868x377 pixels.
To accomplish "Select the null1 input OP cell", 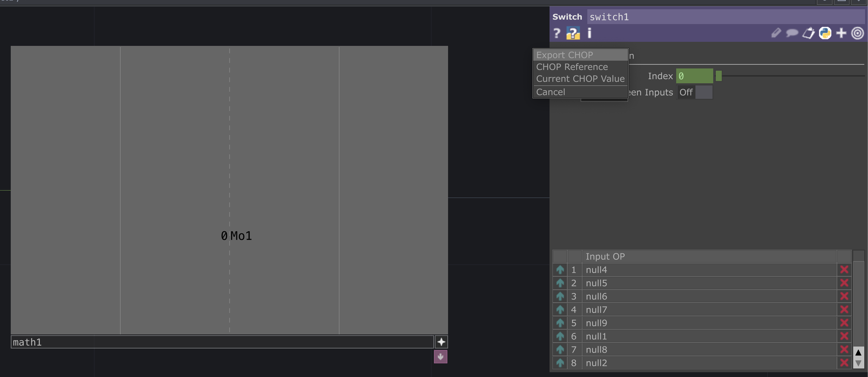I will [709, 336].
